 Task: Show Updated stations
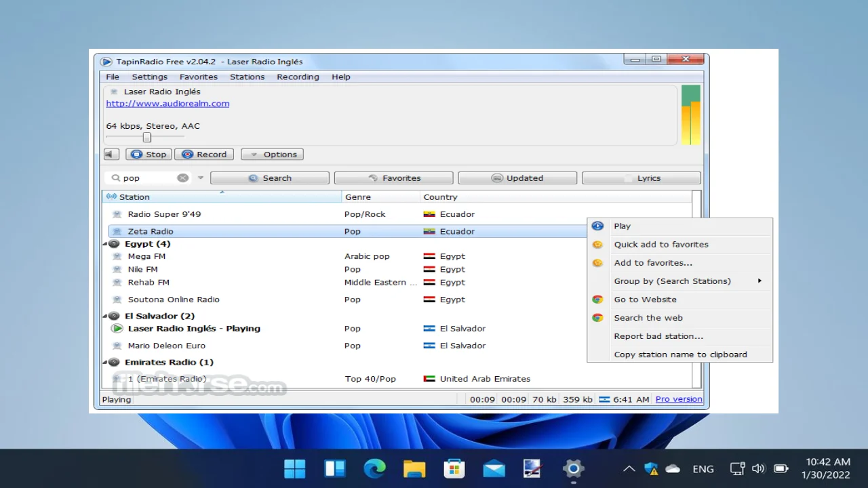(517, 178)
